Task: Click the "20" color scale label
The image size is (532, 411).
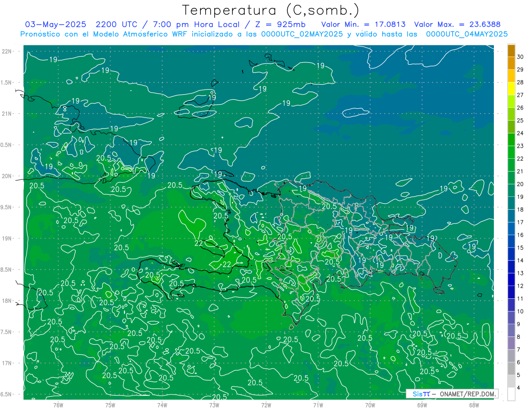Action: [520, 184]
